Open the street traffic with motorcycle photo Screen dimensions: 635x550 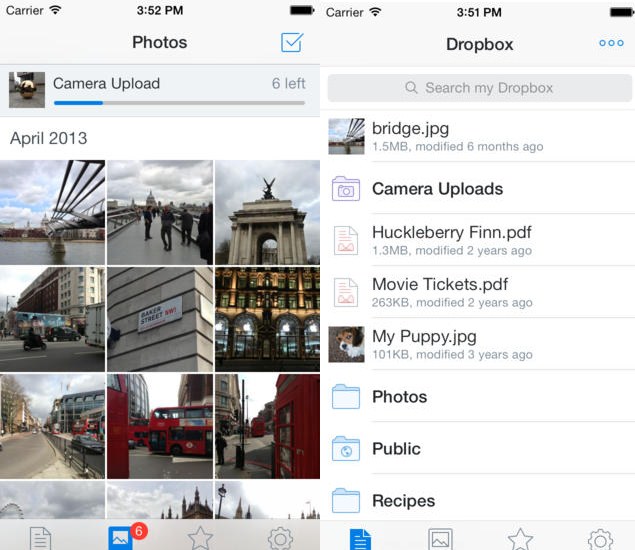click(52, 319)
